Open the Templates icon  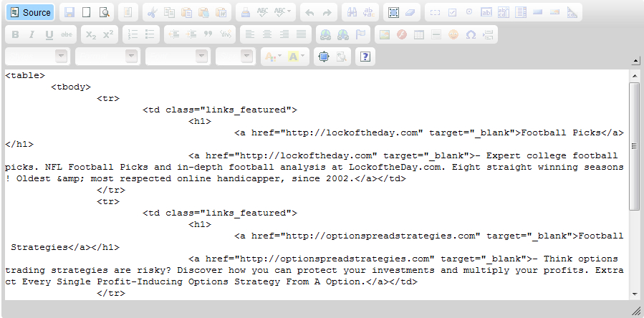coord(128,13)
